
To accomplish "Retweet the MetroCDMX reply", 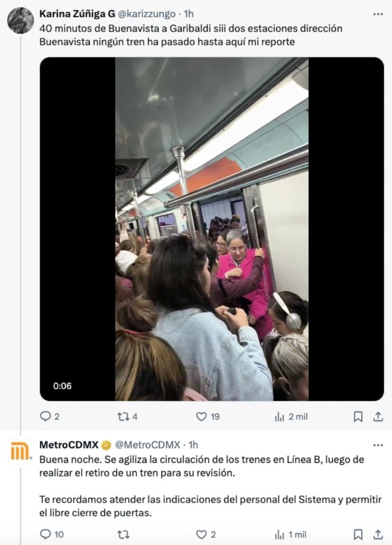I will [123, 534].
